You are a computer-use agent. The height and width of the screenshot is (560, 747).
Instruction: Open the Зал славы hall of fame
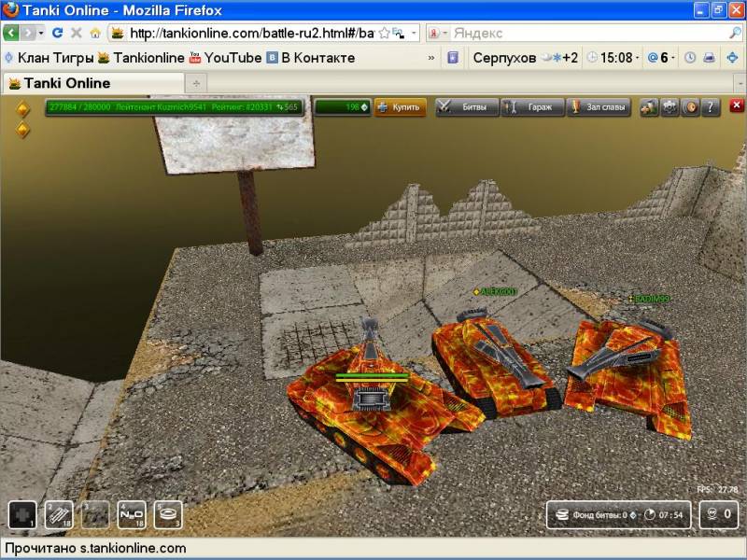point(599,107)
